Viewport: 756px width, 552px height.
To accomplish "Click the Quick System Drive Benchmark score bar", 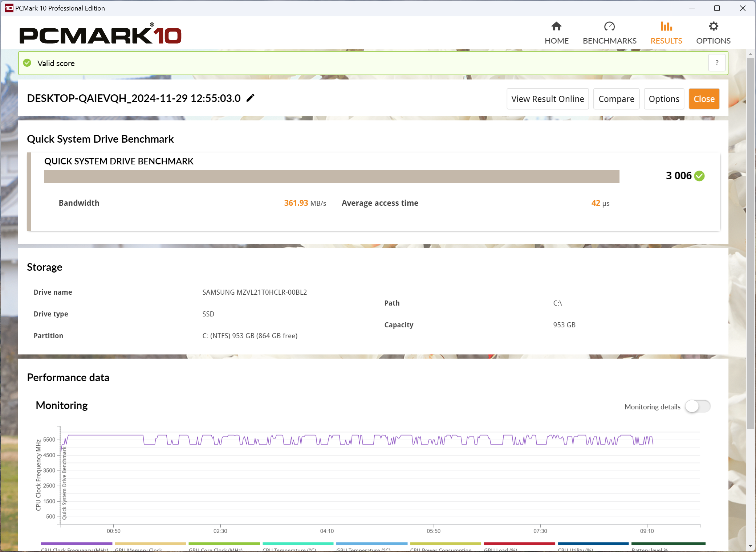I will point(332,176).
